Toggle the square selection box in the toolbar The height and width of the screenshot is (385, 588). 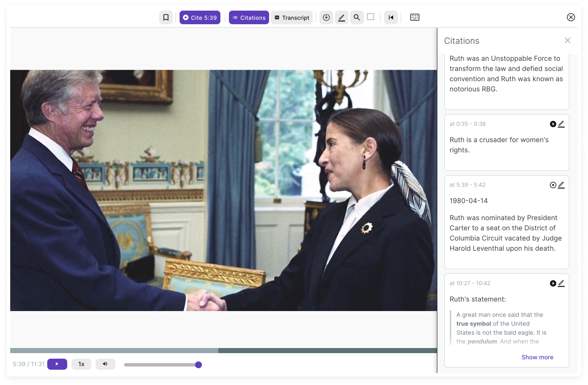(371, 17)
